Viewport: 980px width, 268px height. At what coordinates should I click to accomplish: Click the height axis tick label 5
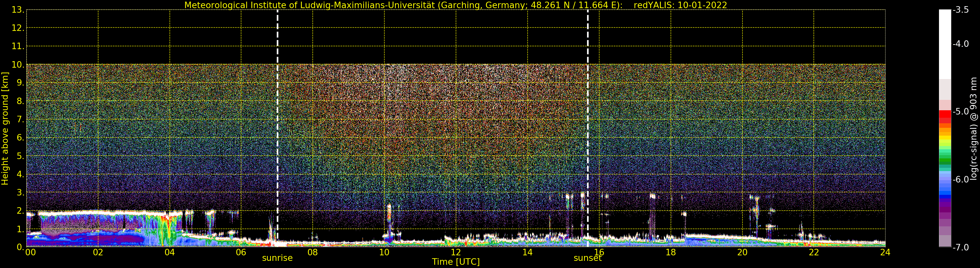[x=20, y=156]
